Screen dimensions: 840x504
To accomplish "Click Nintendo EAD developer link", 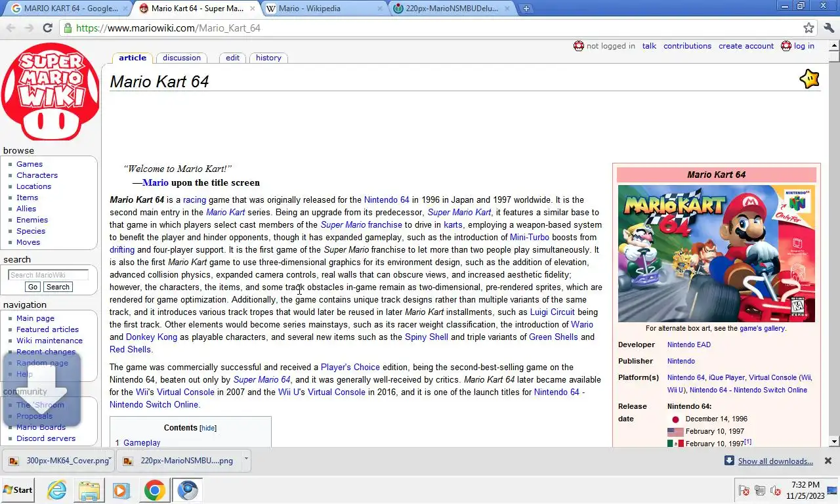I will [x=689, y=345].
